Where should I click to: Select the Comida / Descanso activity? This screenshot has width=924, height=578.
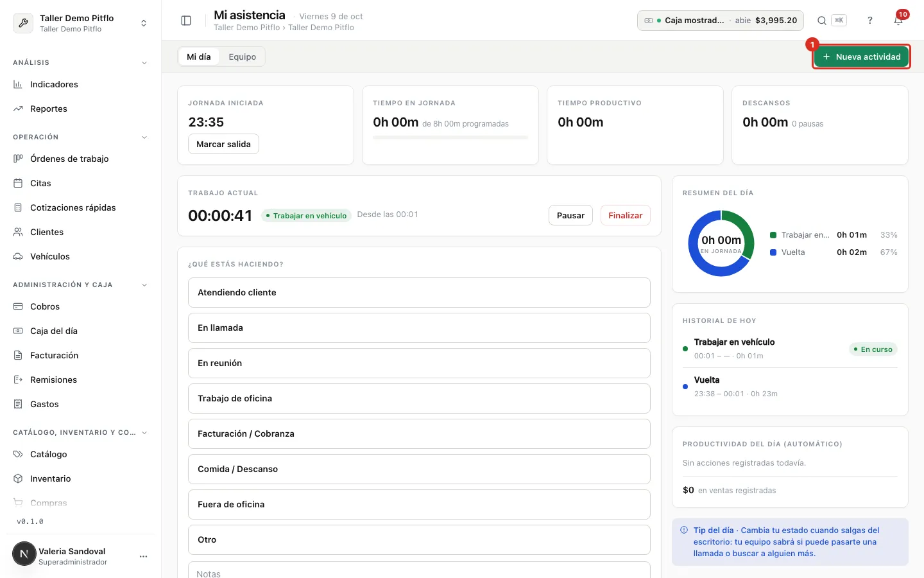419,469
